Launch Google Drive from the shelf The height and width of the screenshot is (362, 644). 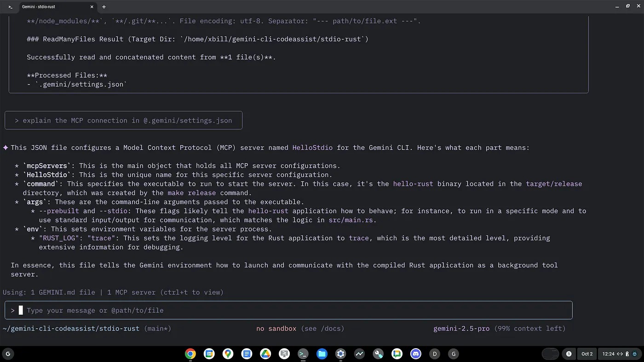(265, 354)
